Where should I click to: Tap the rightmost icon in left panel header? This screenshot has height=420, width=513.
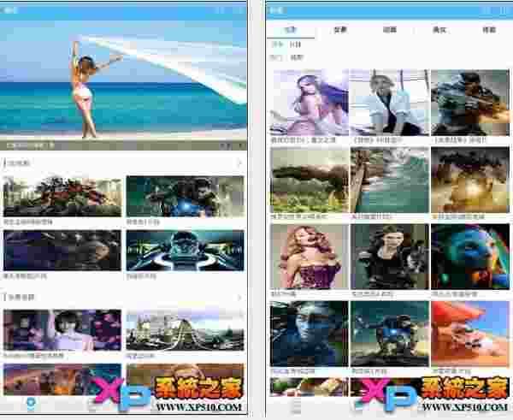coord(240,9)
